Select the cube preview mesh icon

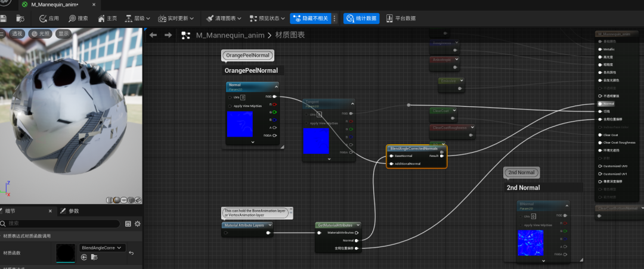point(131,200)
